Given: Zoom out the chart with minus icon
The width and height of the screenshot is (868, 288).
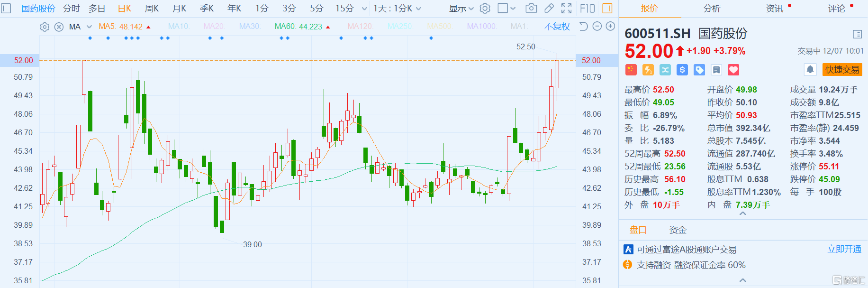Looking at the screenshot, I should click(x=597, y=27).
